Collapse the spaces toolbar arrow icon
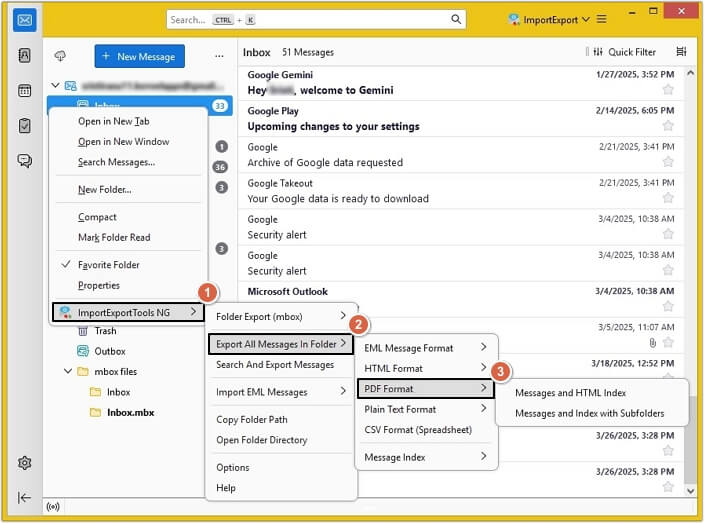The width and height of the screenshot is (705, 524). tap(25, 498)
